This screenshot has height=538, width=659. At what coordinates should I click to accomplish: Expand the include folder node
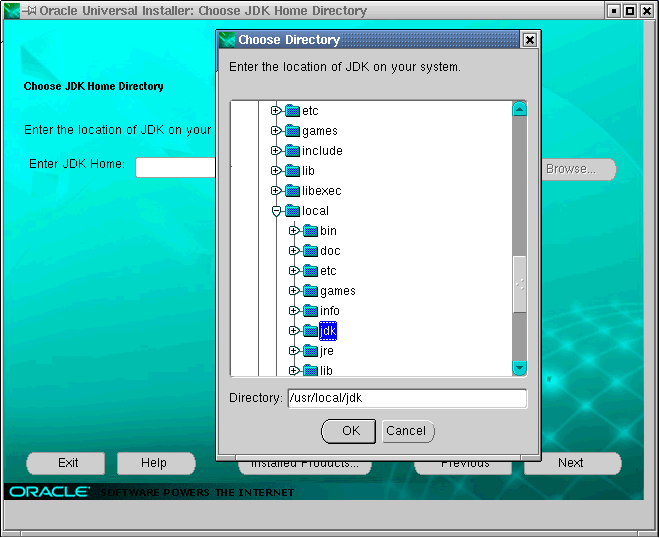276,150
